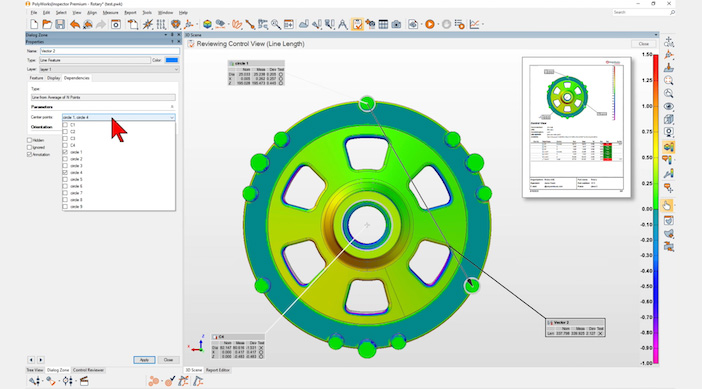Click the Search box in the title area
This screenshot has height=389, width=702.
(x=644, y=12)
